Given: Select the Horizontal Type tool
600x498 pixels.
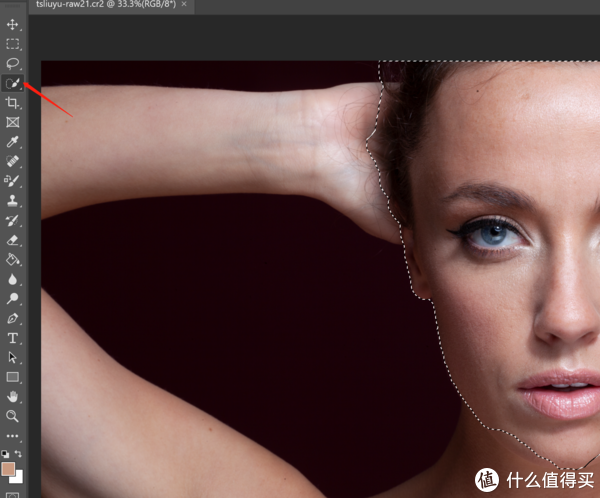Looking at the screenshot, I should tap(12, 338).
